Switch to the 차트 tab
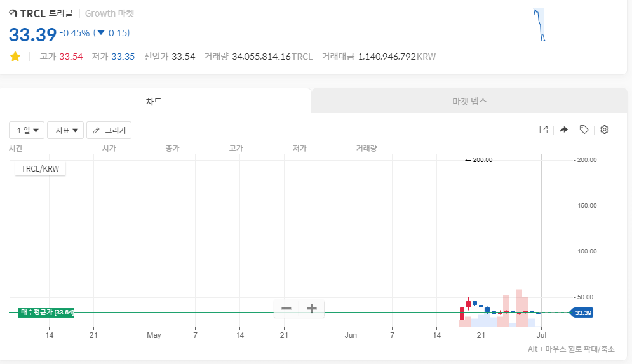The height and width of the screenshot is (364, 632). click(x=154, y=101)
